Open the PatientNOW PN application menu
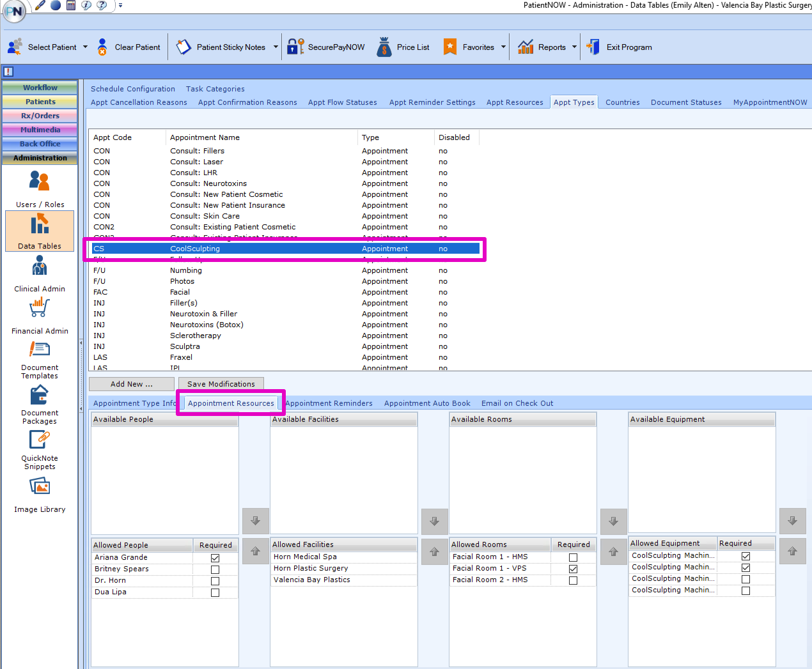Image resolution: width=812 pixels, height=669 pixels. click(x=14, y=10)
